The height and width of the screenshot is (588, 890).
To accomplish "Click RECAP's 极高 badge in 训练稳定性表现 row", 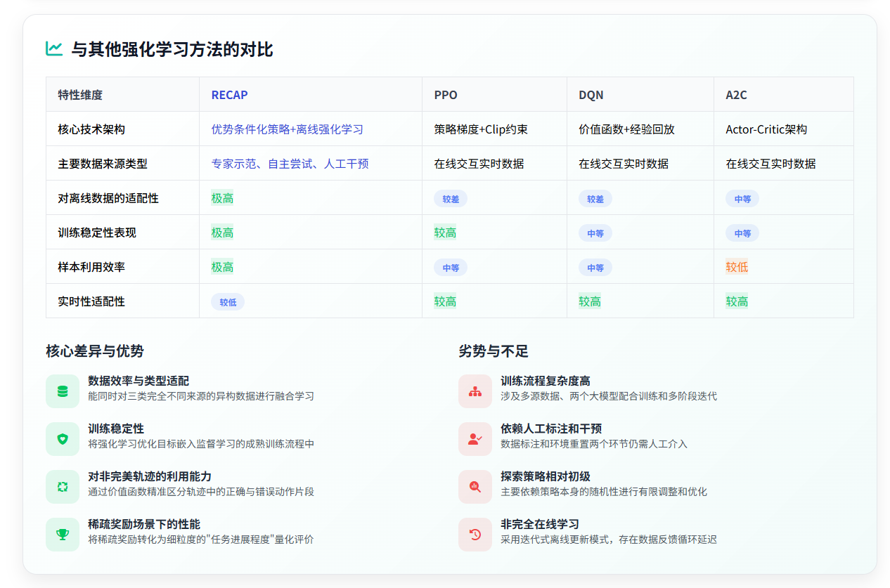I will 222,233.
